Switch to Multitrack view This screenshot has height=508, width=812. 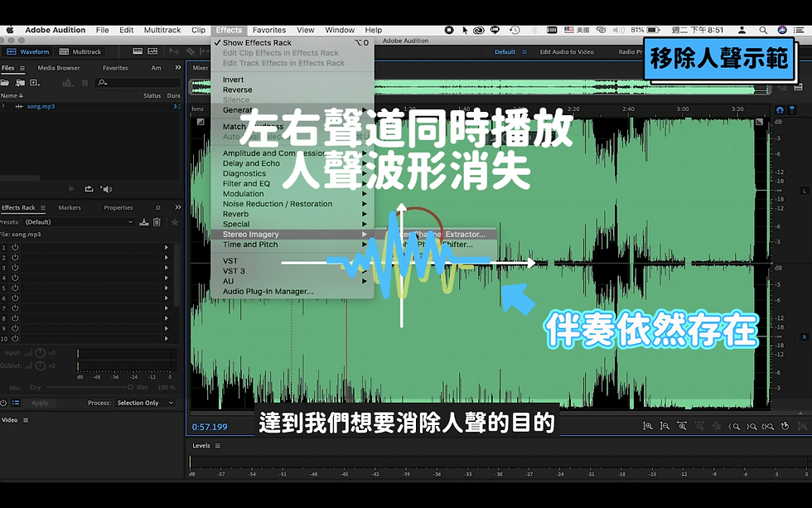pyautogui.click(x=80, y=51)
